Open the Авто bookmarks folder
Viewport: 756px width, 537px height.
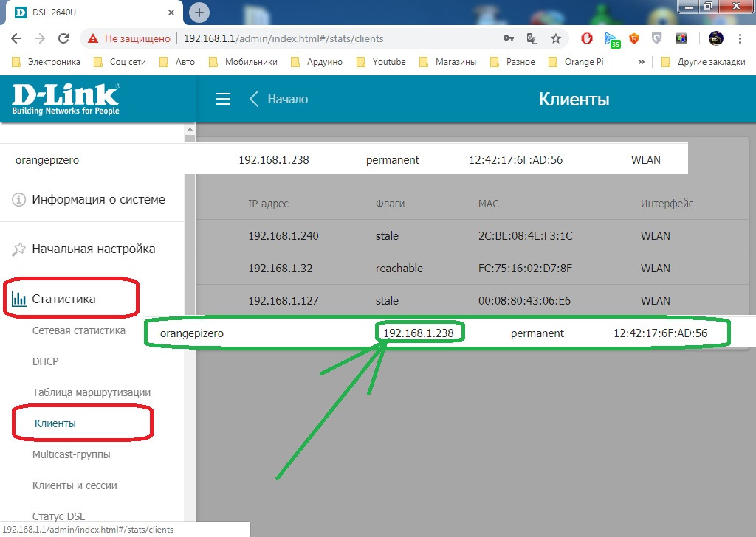[x=177, y=62]
